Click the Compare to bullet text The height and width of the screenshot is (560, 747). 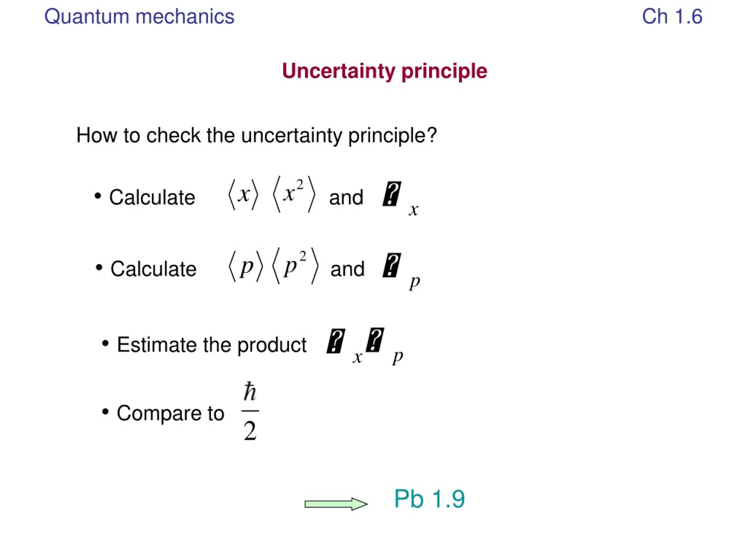coord(170,413)
